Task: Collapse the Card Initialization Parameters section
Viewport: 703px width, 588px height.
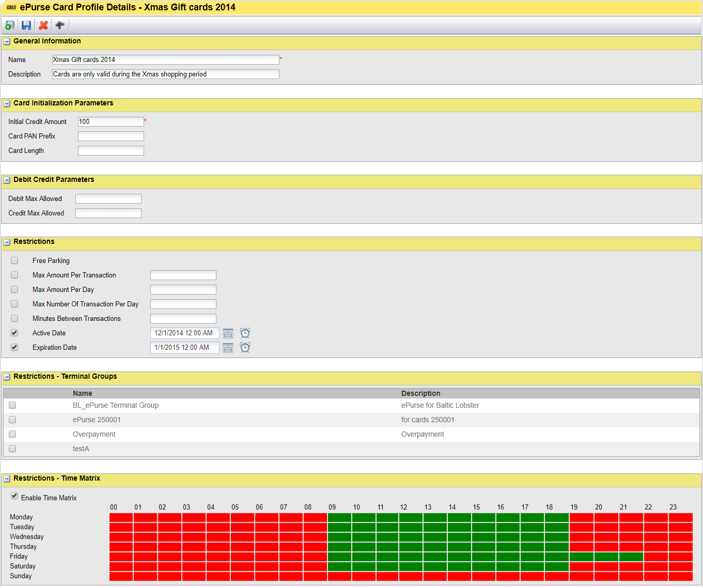Action: [7, 104]
